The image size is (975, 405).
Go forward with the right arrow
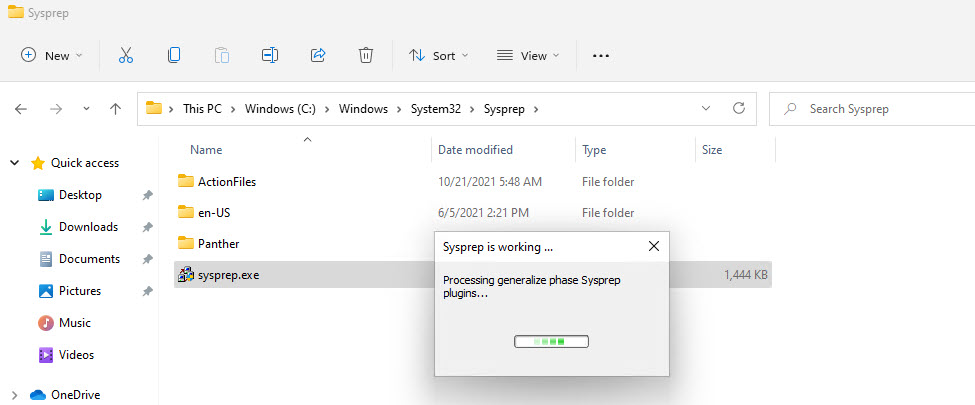tap(56, 109)
